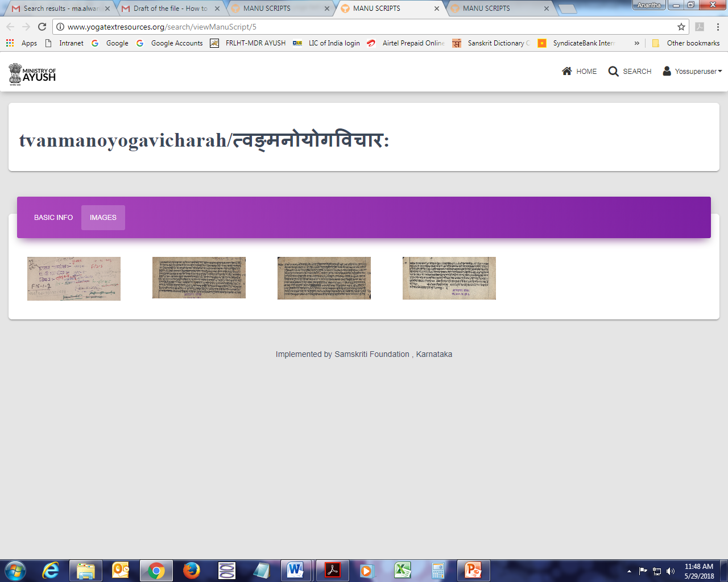This screenshot has height=582, width=728.
Task: Open the fourth manuscript thumbnail
Action: pyautogui.click(x=449, y=278)
